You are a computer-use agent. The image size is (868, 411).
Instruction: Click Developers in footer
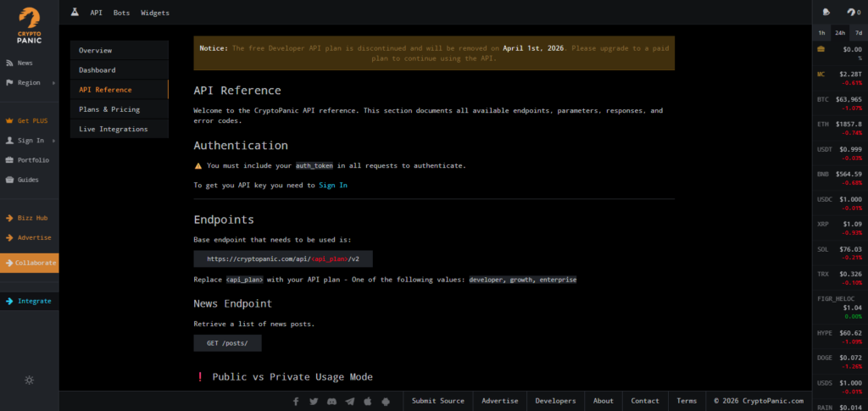(x=555, y=401)
